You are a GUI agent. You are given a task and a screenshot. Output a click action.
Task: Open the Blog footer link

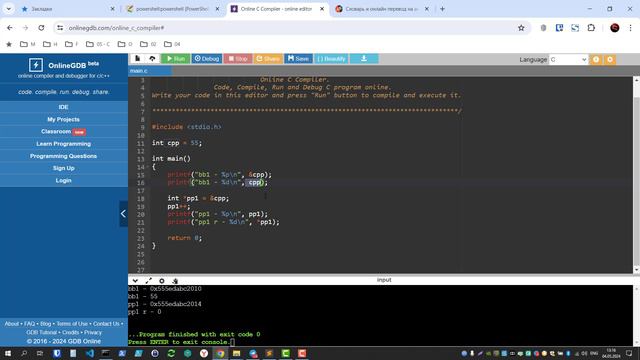[x=46, y=324]
